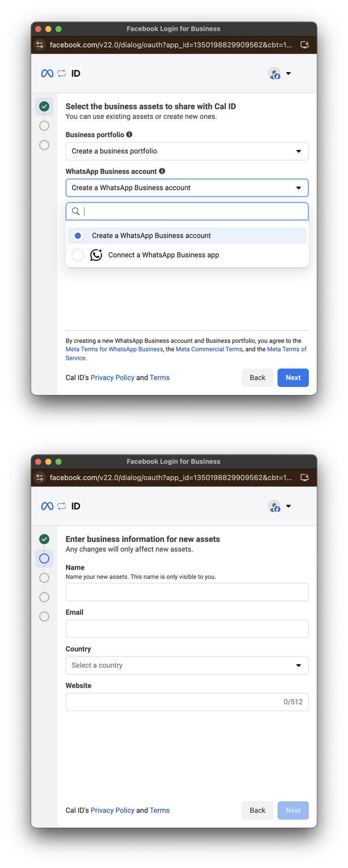Screen dimensions: 348x868
Task: Open the Meta Commercial Terms link
Action: pos(209,349)
